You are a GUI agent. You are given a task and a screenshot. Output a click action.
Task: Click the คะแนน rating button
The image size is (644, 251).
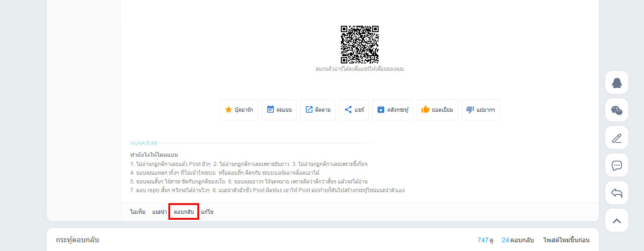pyautogui.click(x=279, y=110)
